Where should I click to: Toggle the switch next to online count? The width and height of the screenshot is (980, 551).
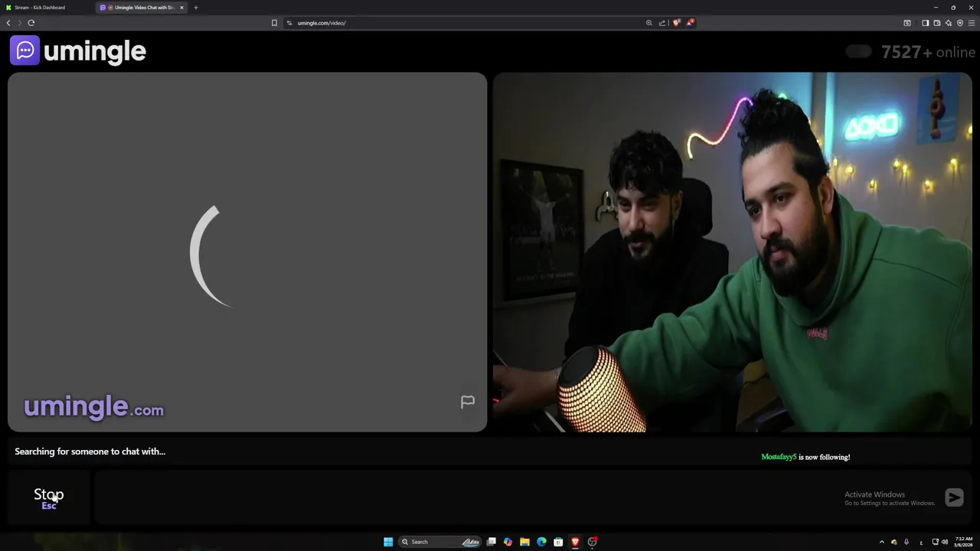[x=859, y=51]
